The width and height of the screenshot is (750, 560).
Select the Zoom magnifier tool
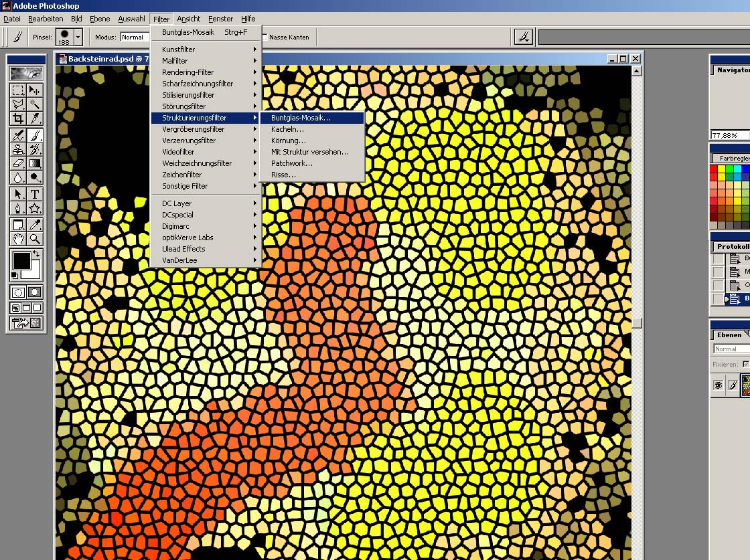click(x=34, y=238)
